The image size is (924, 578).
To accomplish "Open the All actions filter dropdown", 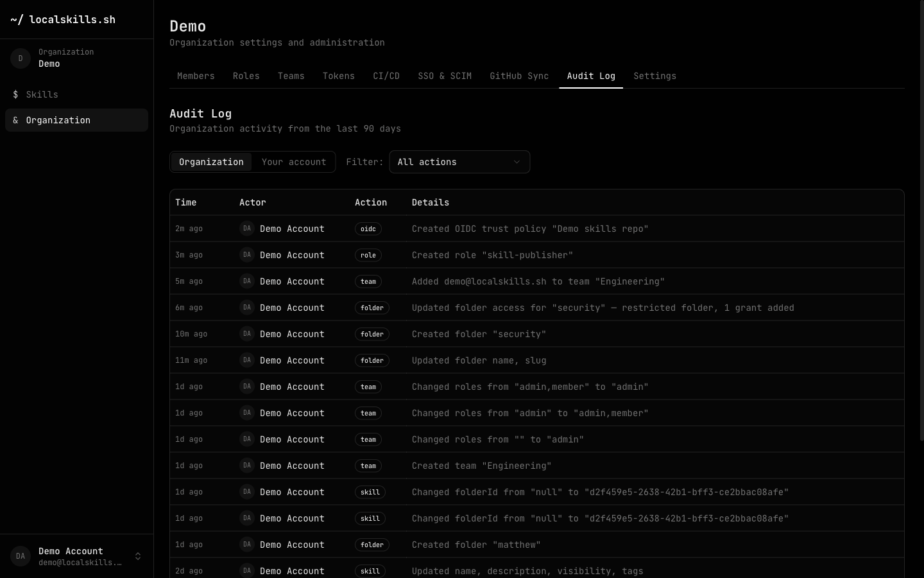I will tap(459, 162).
